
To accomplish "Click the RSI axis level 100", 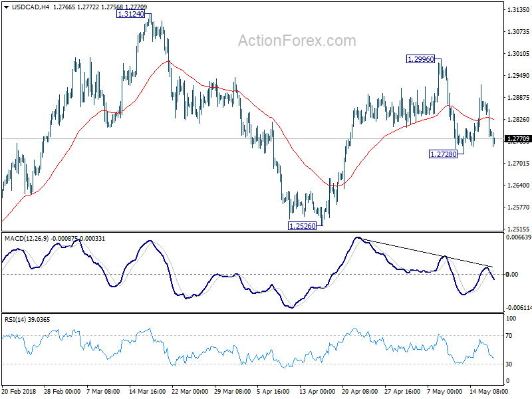I will [x=511, y=319].
